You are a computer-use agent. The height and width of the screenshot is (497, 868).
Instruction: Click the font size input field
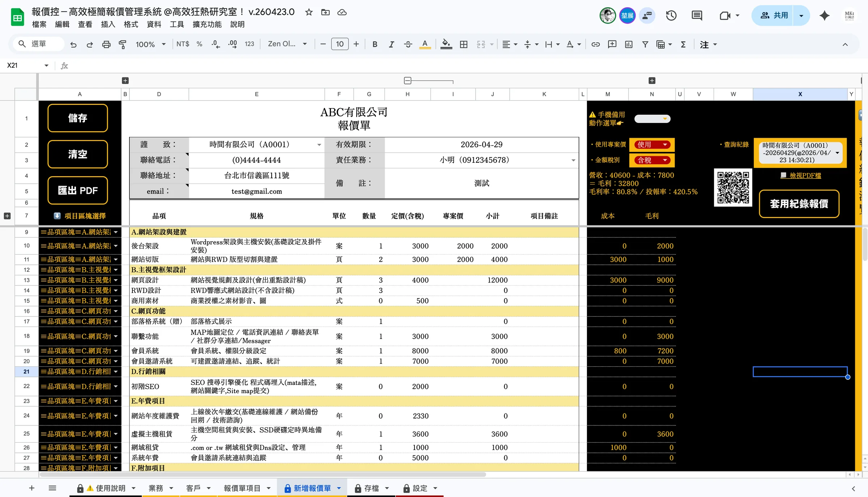pos(340,44)
